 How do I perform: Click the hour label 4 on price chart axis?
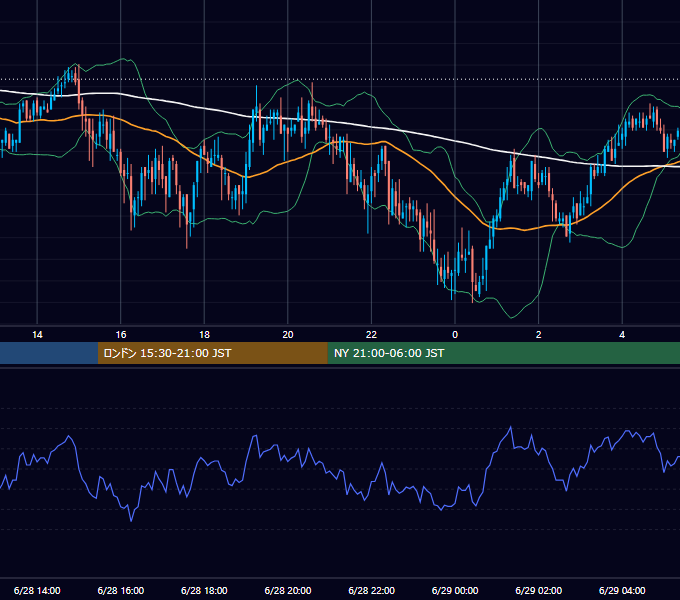622,335
